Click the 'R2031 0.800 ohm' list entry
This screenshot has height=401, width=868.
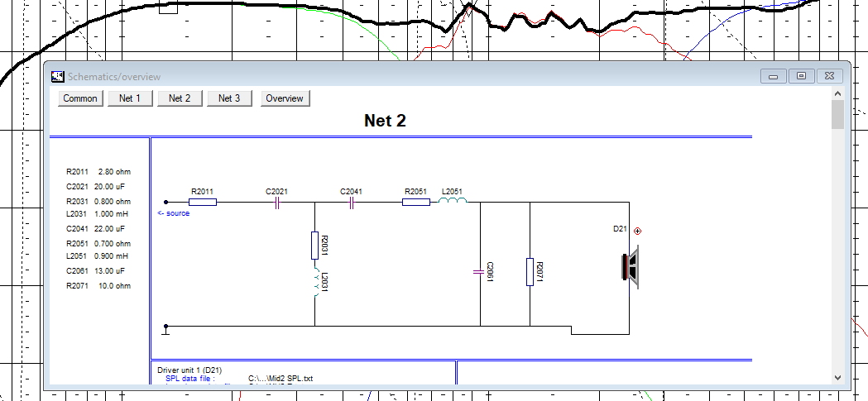(98, 202)
